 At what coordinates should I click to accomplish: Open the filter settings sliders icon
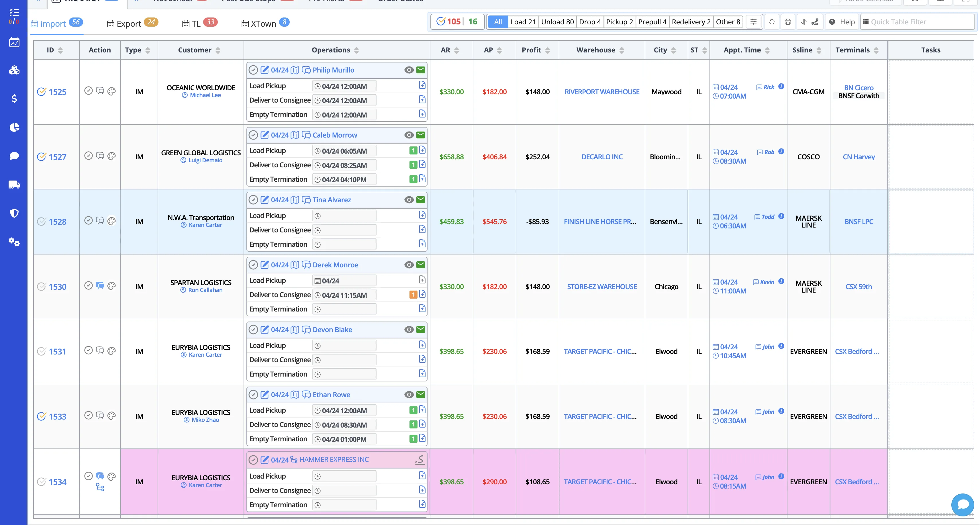coord(753,22)
